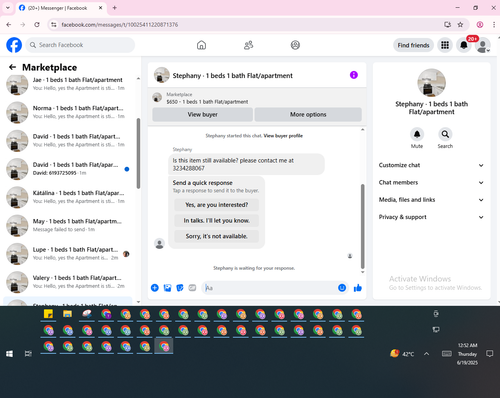Image resolution: width=500 pixels, height=398 pixels.
Task: Click the site information icon in address bar
Action: tap(54, 25)
